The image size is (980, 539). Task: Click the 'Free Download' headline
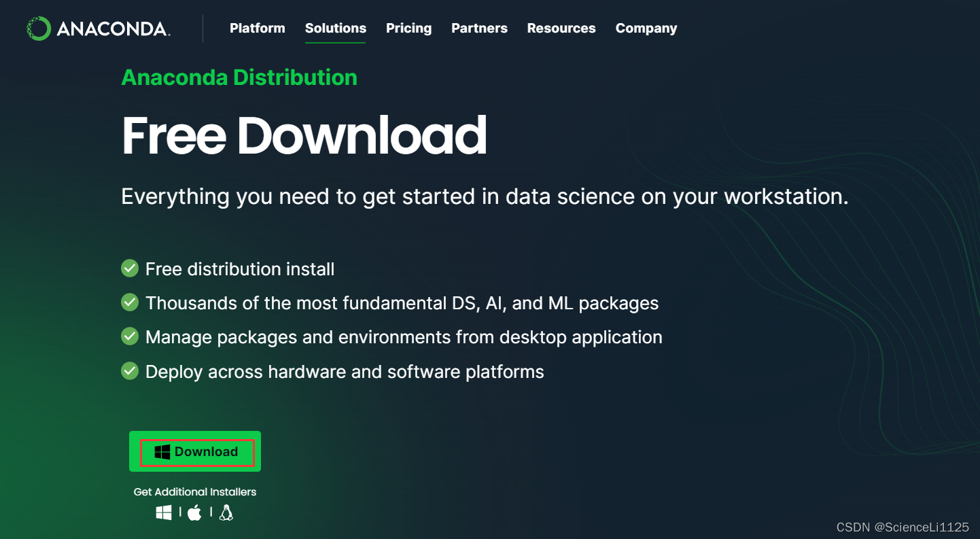304,135
